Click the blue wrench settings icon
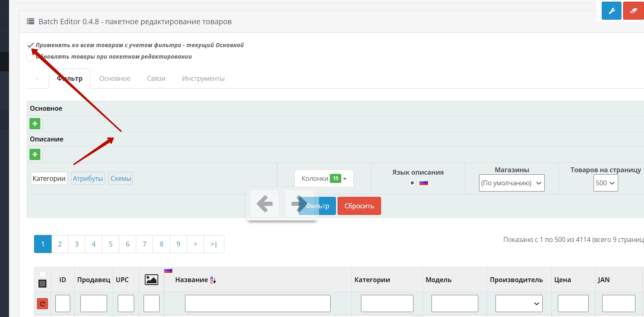The height and width of the screenshot is (317, 644). pyautogui.click(x=611, y=11)
